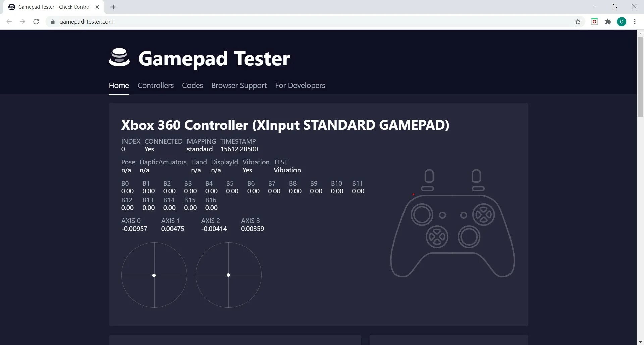Click the Xbox 360 Controller heading
Viewport: 644px width, 345px height.
pyautogui.click(x=285, y=125)
